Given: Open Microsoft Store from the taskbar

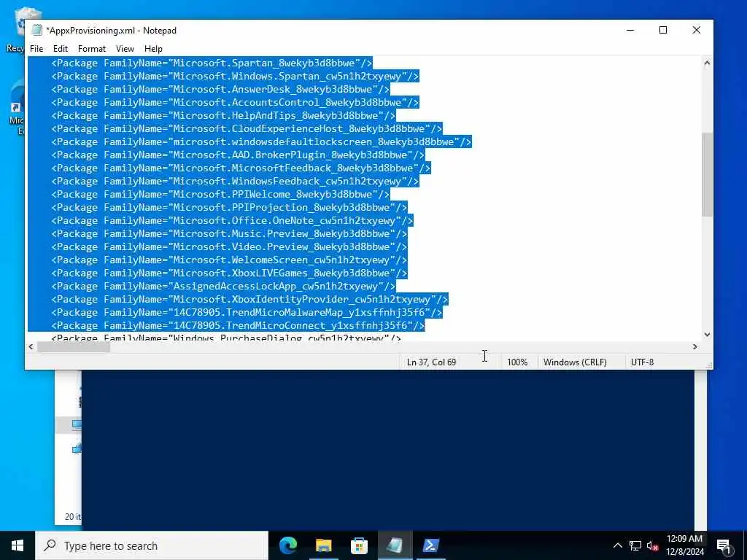Looking at the screenshot, I should click(359, 545).
